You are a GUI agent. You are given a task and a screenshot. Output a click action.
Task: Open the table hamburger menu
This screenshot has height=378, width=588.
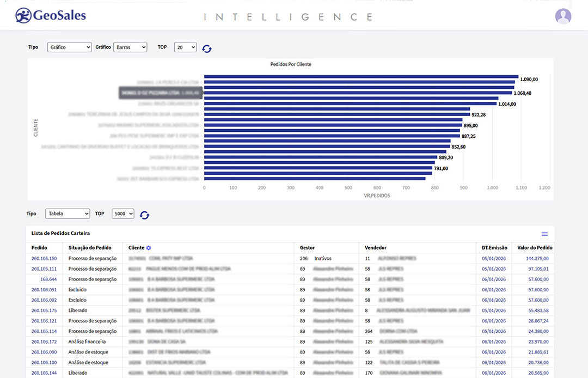[544, 234]
